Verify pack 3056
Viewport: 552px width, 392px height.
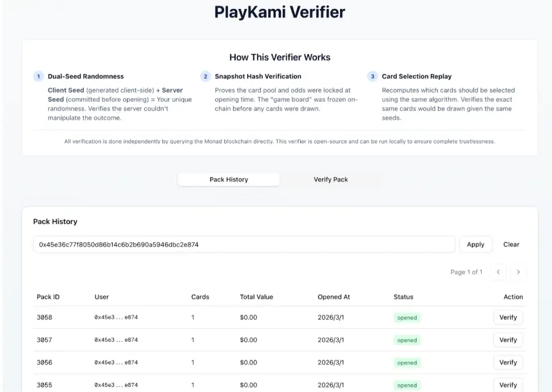pyautogui.click(x=508, y=362)
